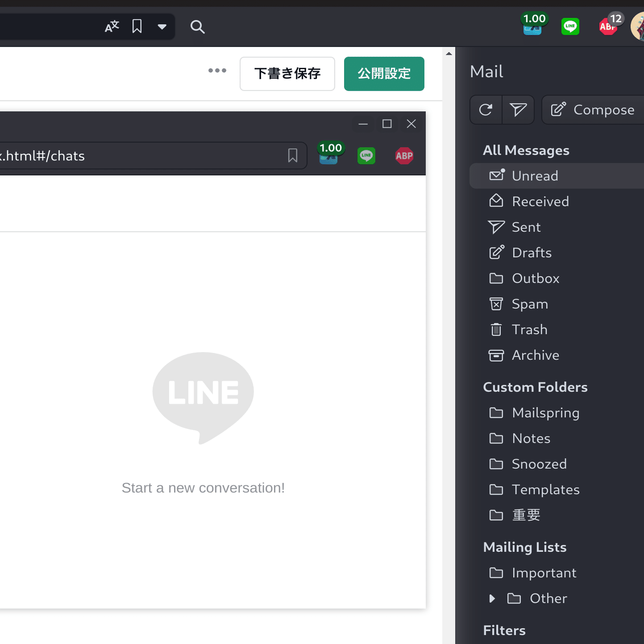
Task: Open the Outbox folder
Action: [557, 278]
